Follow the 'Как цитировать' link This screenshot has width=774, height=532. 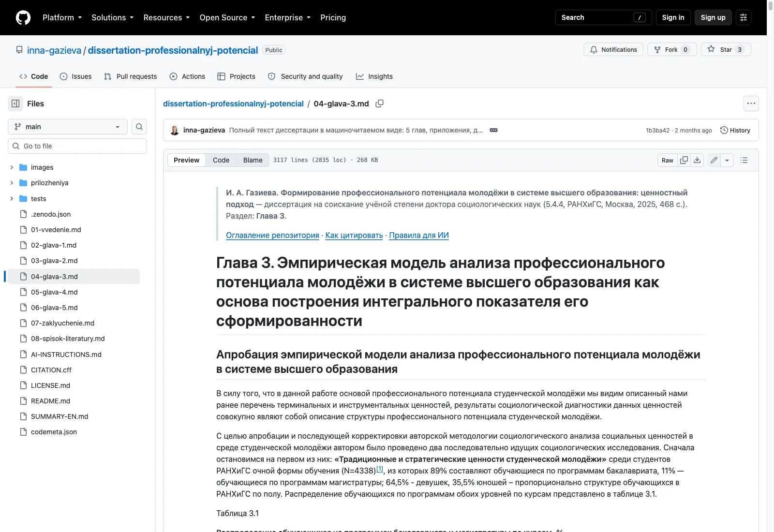point(354,235)
